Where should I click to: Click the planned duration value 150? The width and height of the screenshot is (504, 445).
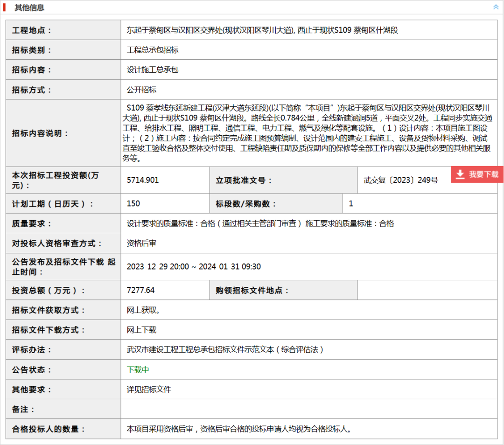coord(133,203)
